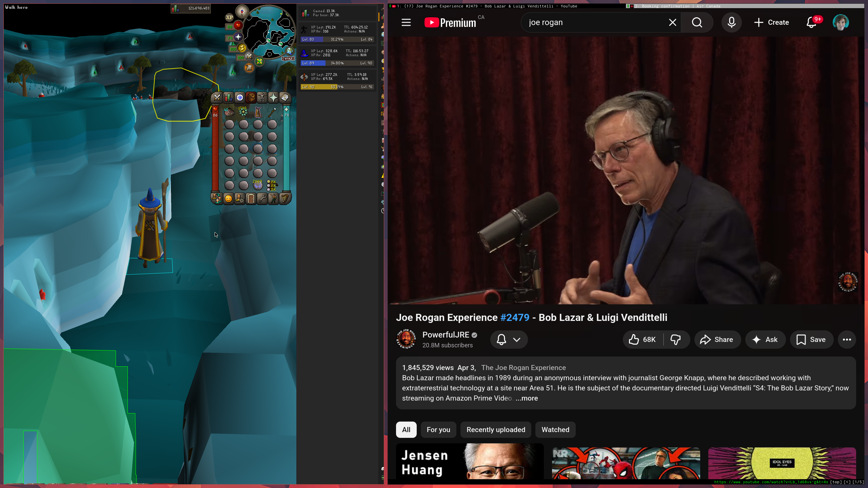Click the Wiki lookup banner
Viewport: 868px width, 488px height.
[x=288, y=59]
